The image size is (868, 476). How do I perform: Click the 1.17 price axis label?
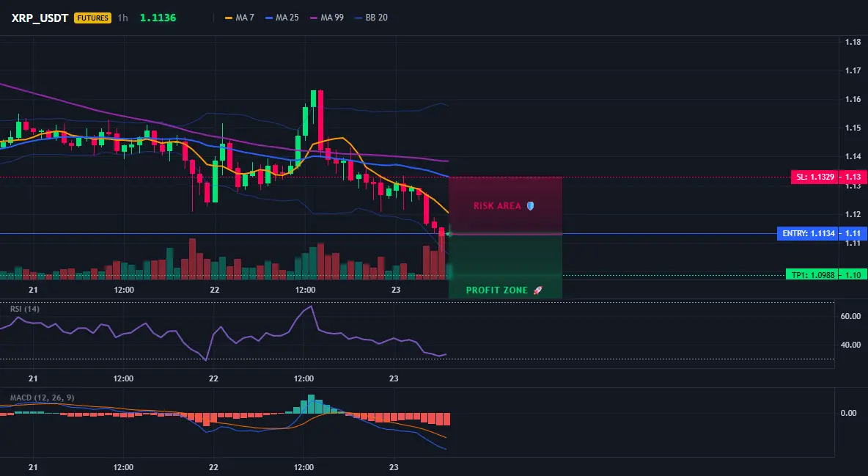[853, 70]
